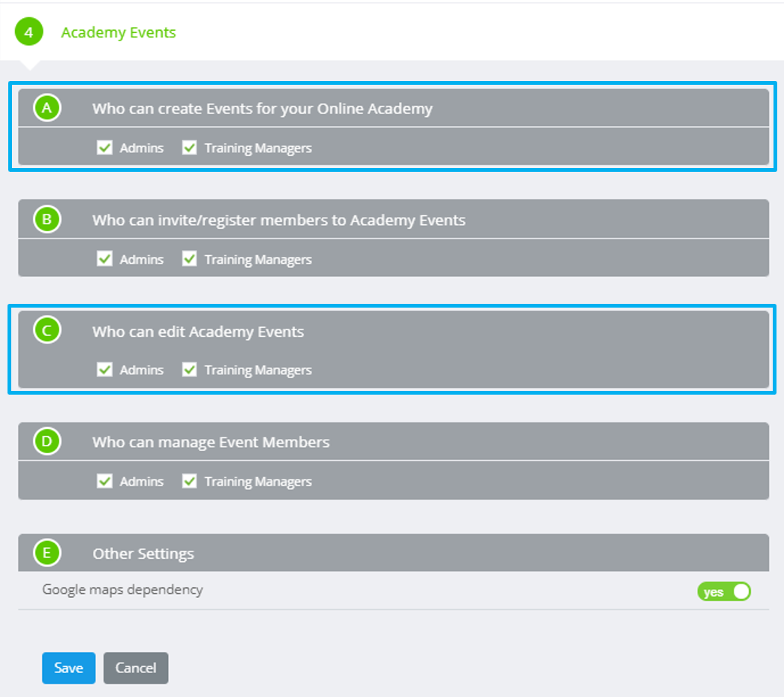Toggle Training Managers under managing Event Members
This screenshot has width=784, height=697.
click(x=189, y=481)
